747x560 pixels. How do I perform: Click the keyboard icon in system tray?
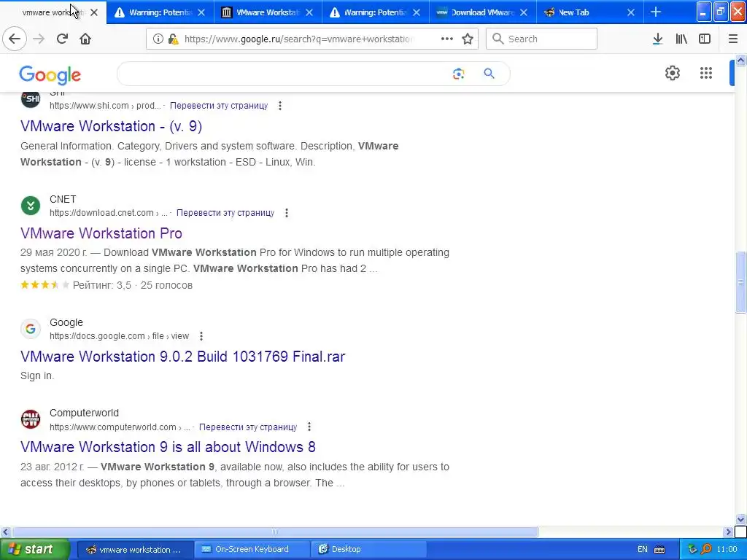[659, 550]
